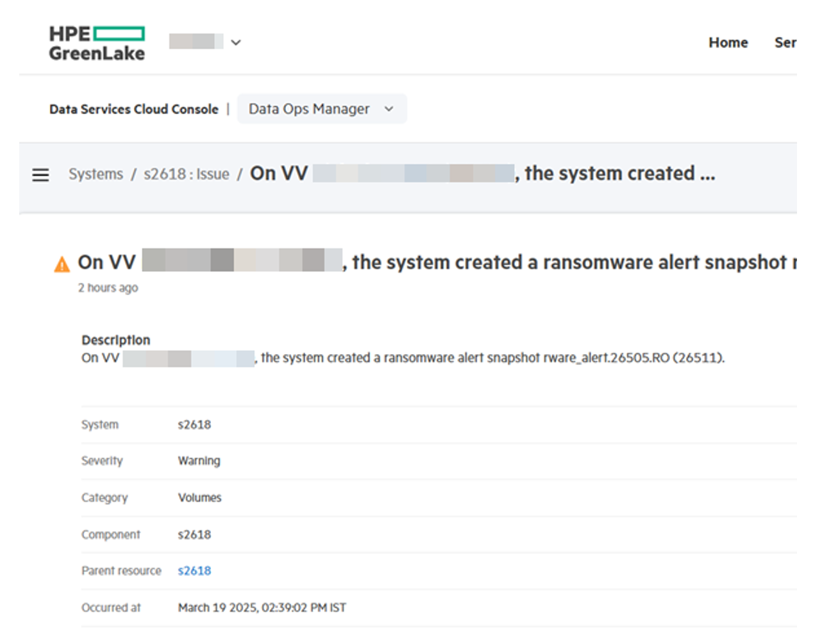This screenshot has width=822, height=644.
Task: Click the System value s2618
Action: pos(194,425)
